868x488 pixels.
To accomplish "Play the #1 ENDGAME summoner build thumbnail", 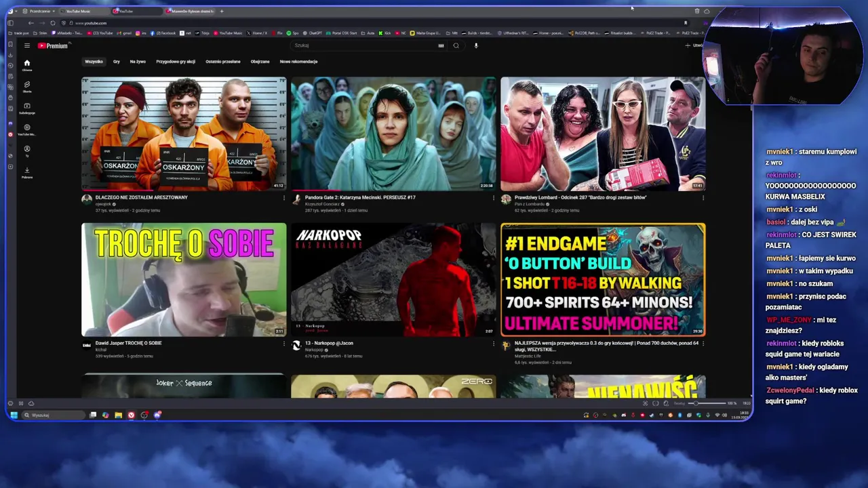I will click(x=603, y=280).
